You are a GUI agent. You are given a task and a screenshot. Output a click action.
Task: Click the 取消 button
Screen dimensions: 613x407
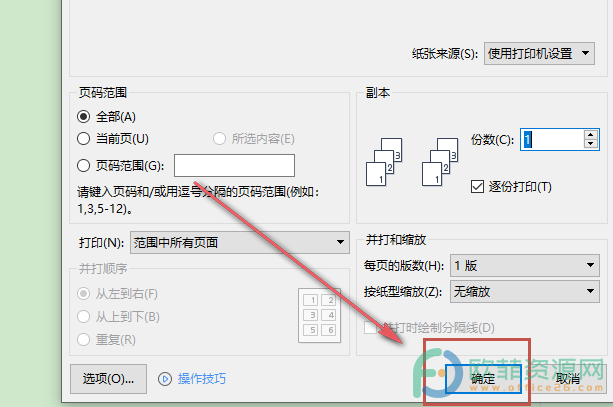click(x=568, y=378)
